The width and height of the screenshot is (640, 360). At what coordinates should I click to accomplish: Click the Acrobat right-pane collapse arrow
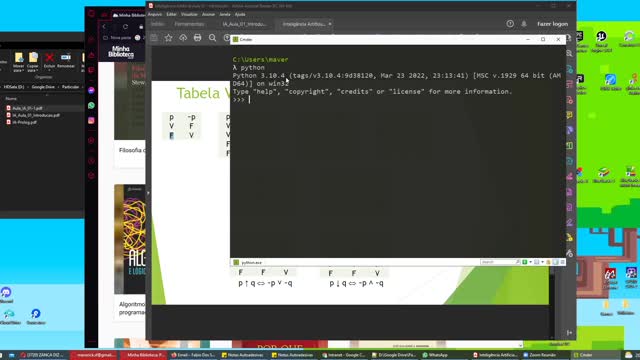[x=569, y=333]
